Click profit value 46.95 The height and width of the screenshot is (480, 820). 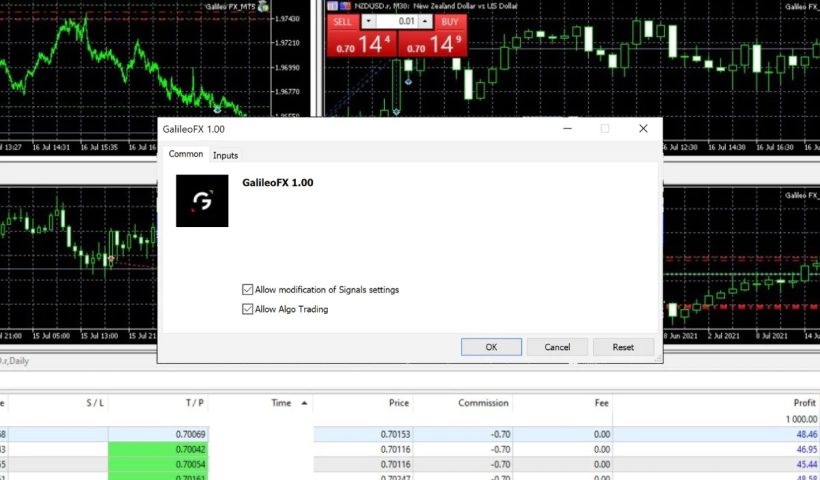click(806, 449)
